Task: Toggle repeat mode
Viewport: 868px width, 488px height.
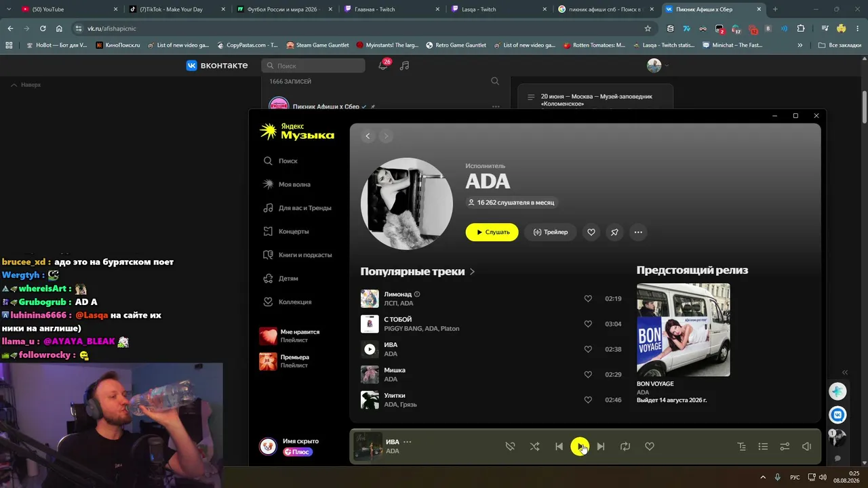Action: click(x=625, y=447)
